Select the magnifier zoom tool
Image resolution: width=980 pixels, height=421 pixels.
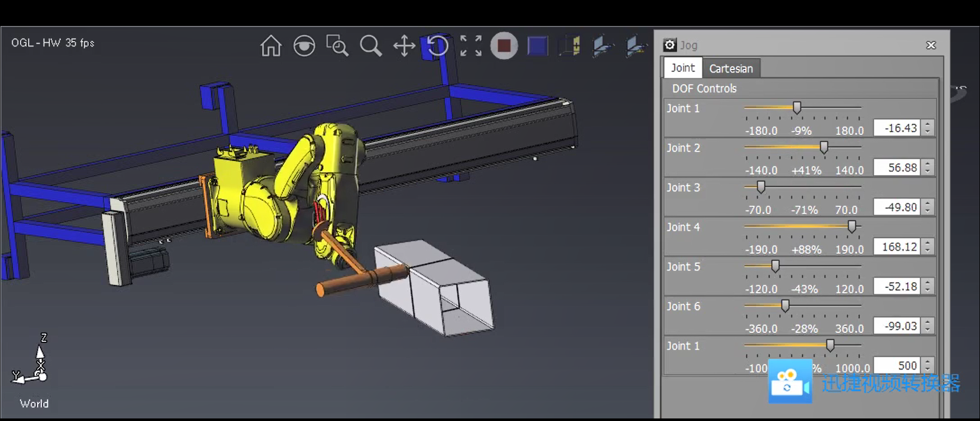371,46
